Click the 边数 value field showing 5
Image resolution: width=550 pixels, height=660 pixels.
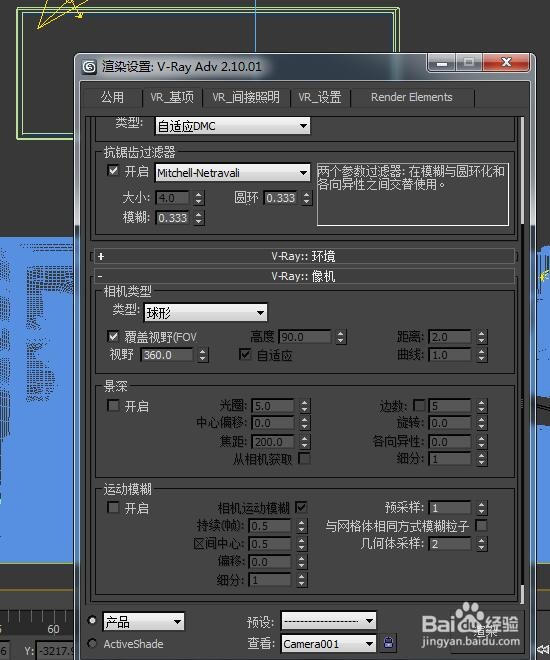(x=450, y=406)
